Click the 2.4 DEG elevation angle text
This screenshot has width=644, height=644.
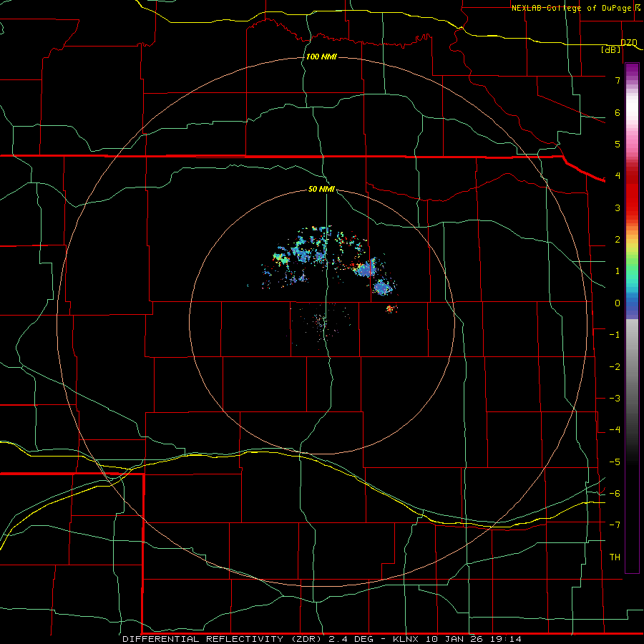(x=351, y=639)
